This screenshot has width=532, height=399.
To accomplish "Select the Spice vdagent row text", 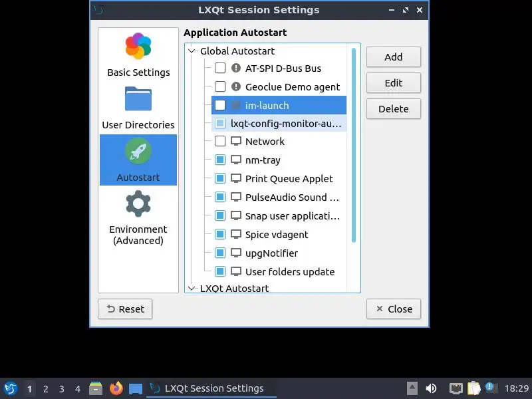I will [277, 235].
